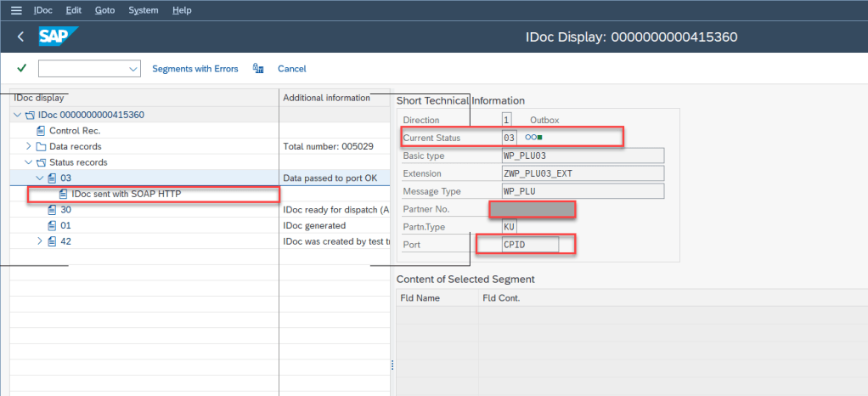Click the icon left of Cancel
The height and width of the screenshot is (396, 868).
coord(258,69)
